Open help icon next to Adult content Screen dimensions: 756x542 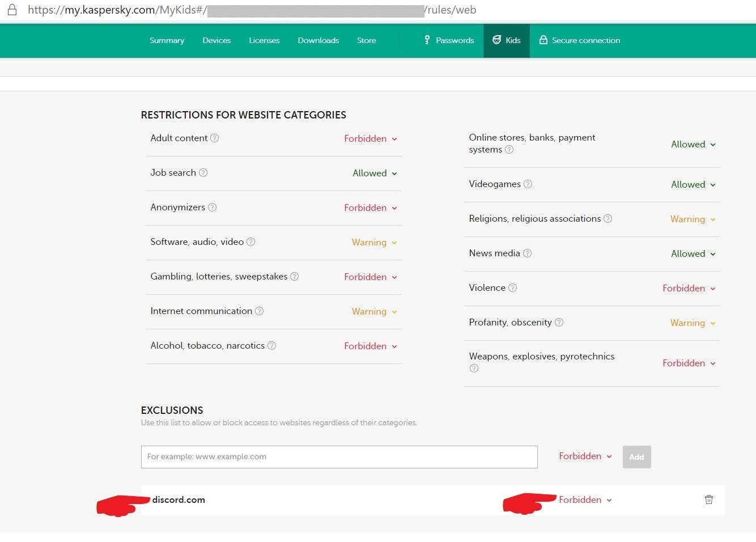click(x=214, y=138)
